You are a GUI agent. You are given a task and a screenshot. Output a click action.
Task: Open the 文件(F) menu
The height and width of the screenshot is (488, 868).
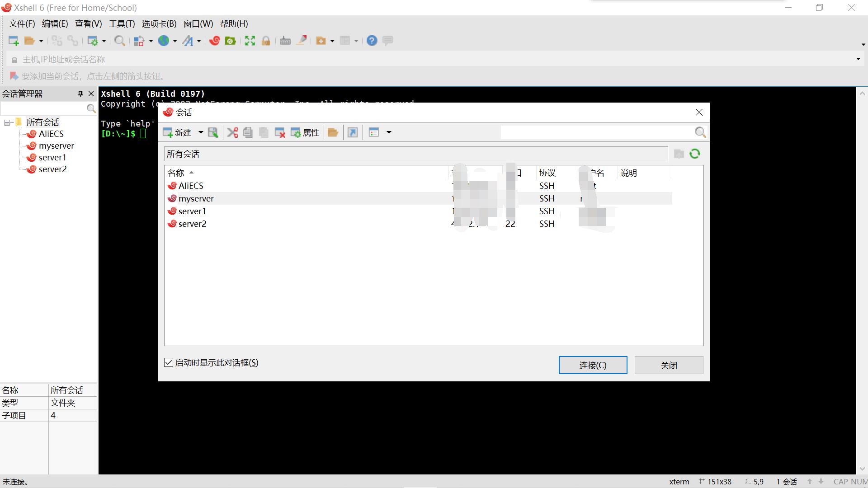pos(22,23)
